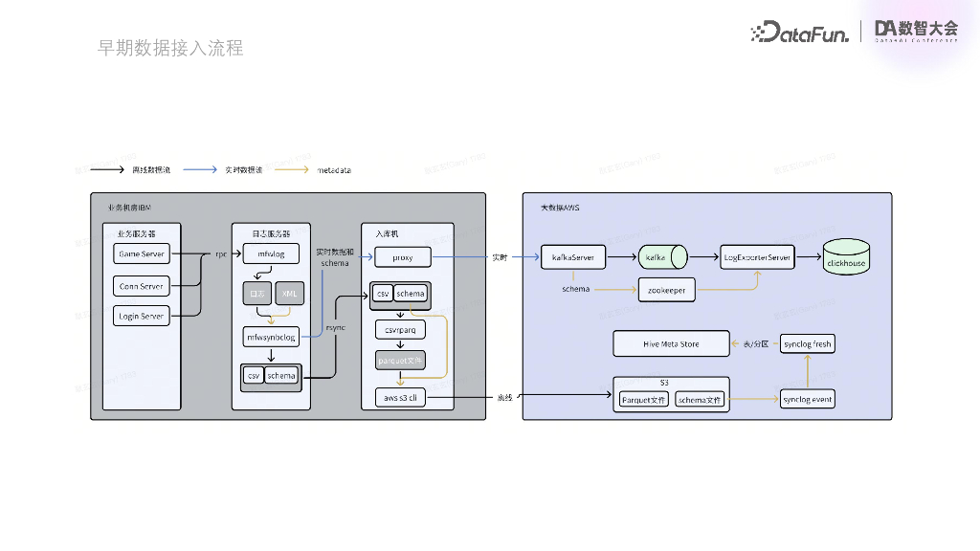Image resolution: width=980 pixels, height=551 pixels.
Task: Click the kafka cylinder icon
Action: tap(662, 256)
